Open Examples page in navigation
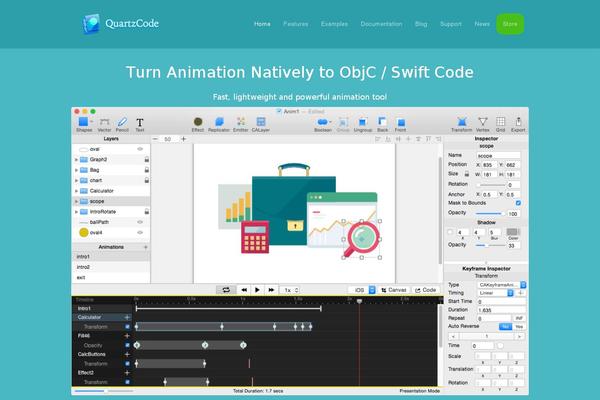Image resolution: width=600 pixels, height=400 pixels. click(x=334, y=24)
